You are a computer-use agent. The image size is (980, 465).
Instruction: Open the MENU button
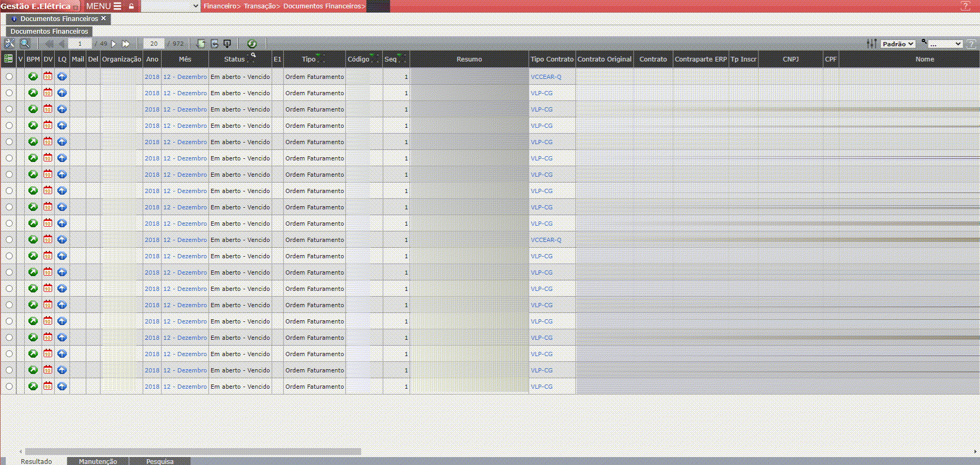tap(103, 6)
